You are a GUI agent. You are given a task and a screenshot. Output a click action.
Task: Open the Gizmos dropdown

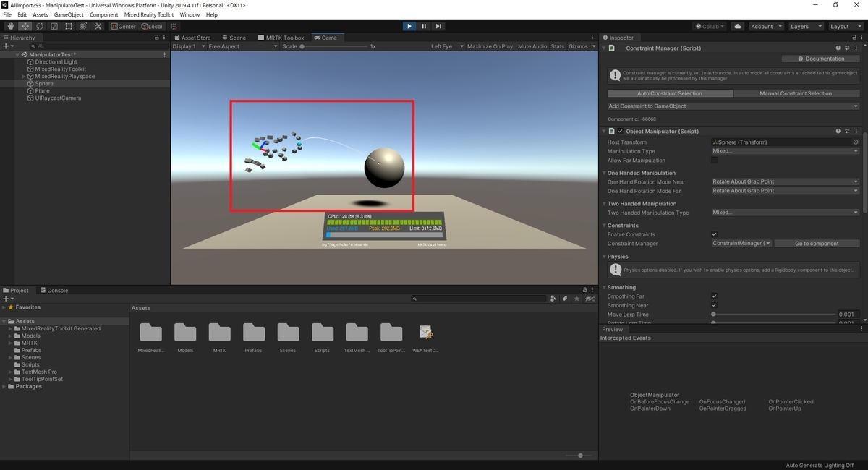[x=581, y=46]
